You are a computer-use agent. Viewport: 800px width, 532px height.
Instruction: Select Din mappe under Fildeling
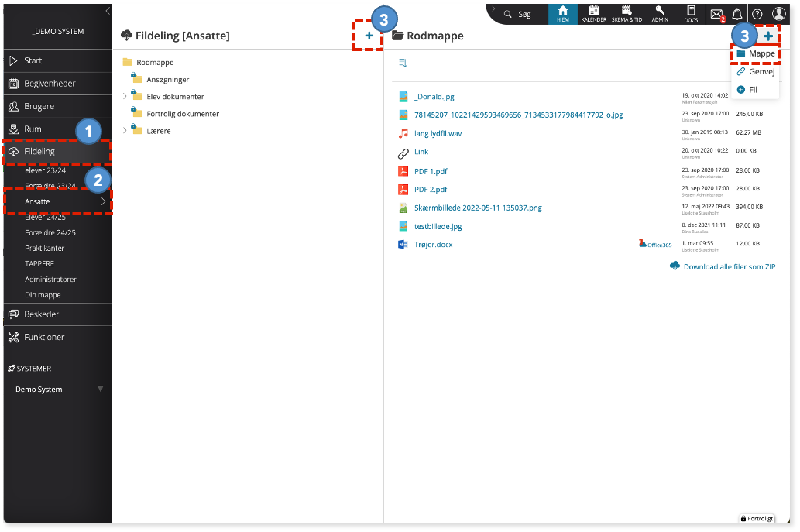tap(43, 295)
